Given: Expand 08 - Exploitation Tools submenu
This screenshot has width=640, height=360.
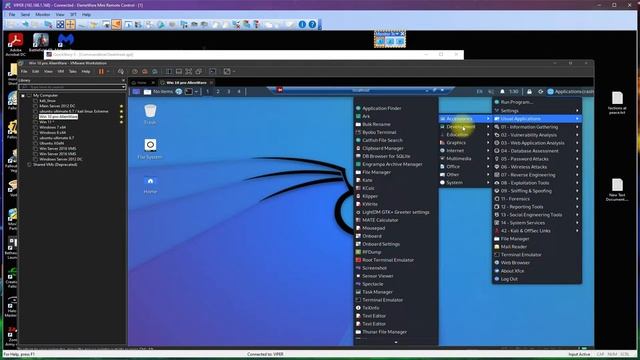Looking at the screenshot, I should point(537,183).
